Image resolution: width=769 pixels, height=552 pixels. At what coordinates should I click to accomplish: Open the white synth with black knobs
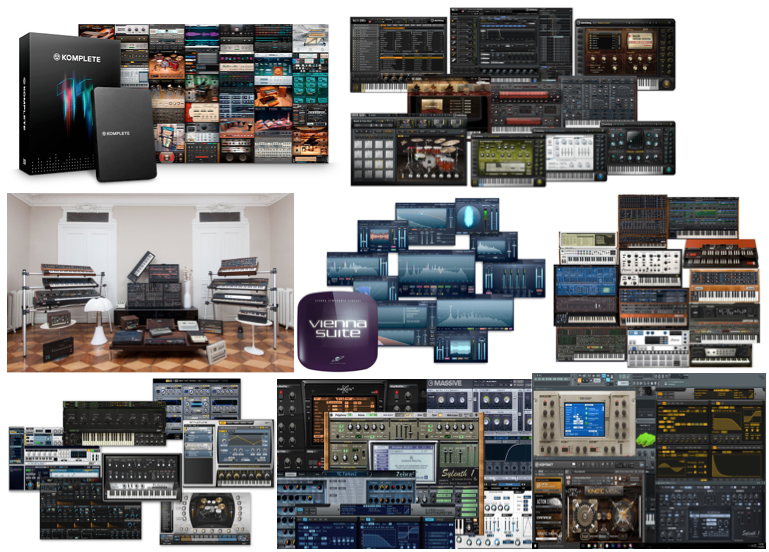tap(650, 268)
